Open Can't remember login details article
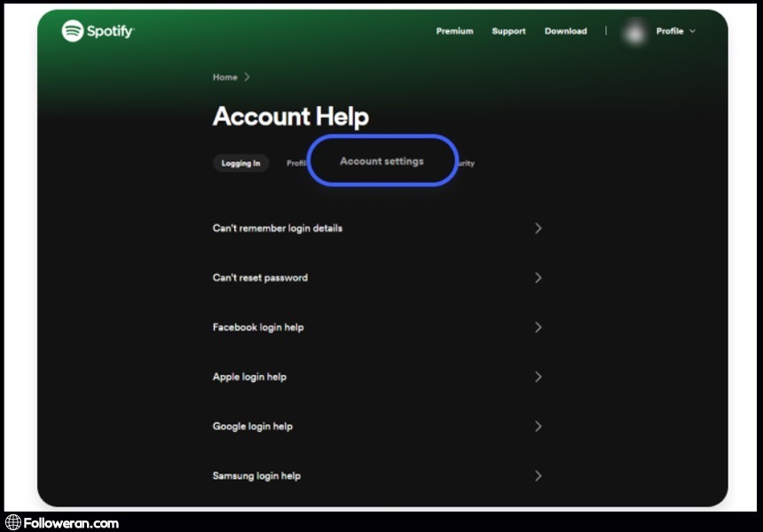Viewport: 763px width, 532px height. 277,228
